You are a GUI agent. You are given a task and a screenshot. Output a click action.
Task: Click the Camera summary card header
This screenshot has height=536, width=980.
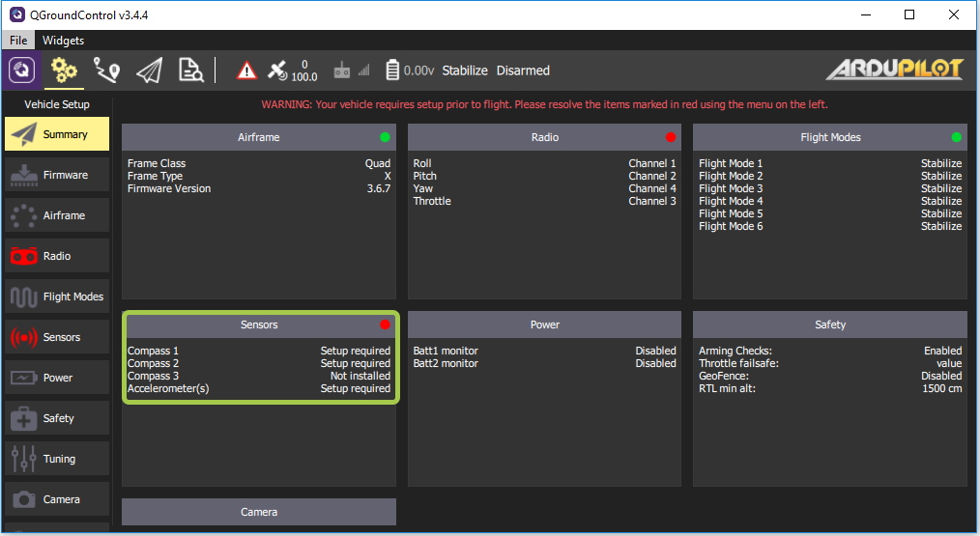pos(259,512)
